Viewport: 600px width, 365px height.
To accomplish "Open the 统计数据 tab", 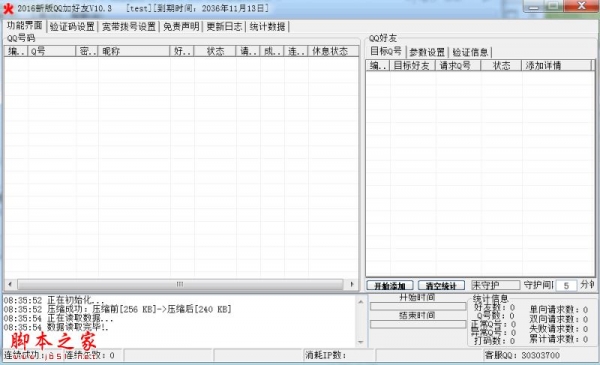I will 267,26.
